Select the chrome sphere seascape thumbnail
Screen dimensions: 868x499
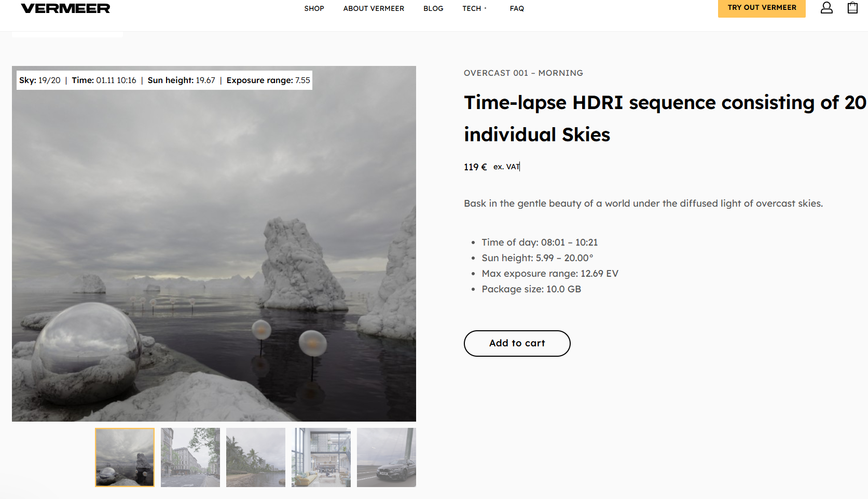(125, 457)
